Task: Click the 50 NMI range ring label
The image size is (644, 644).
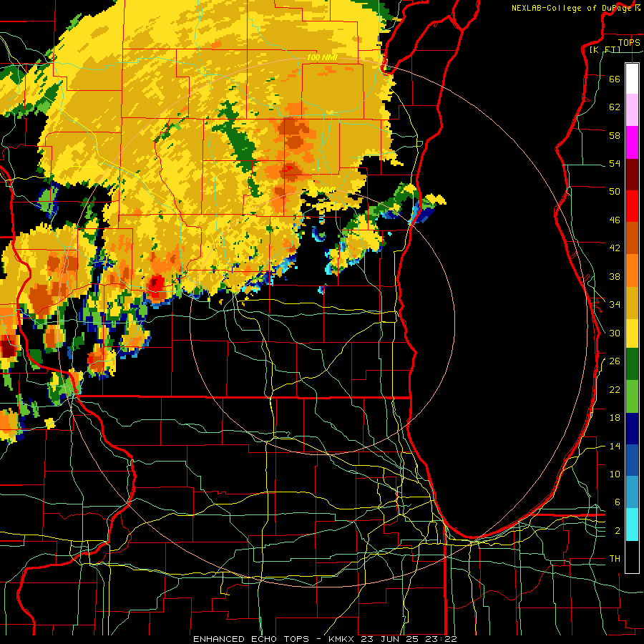Action: pos(323,190)
